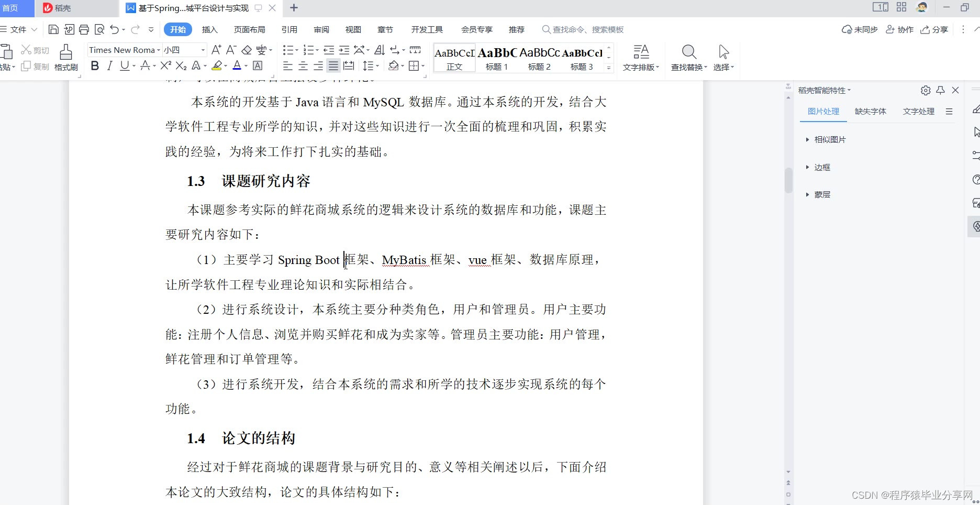Viewport: 980px width, 505px height.
Task: Toggle strikethrough text formatting
Action: pyautogui.click(x=145, y=65)
